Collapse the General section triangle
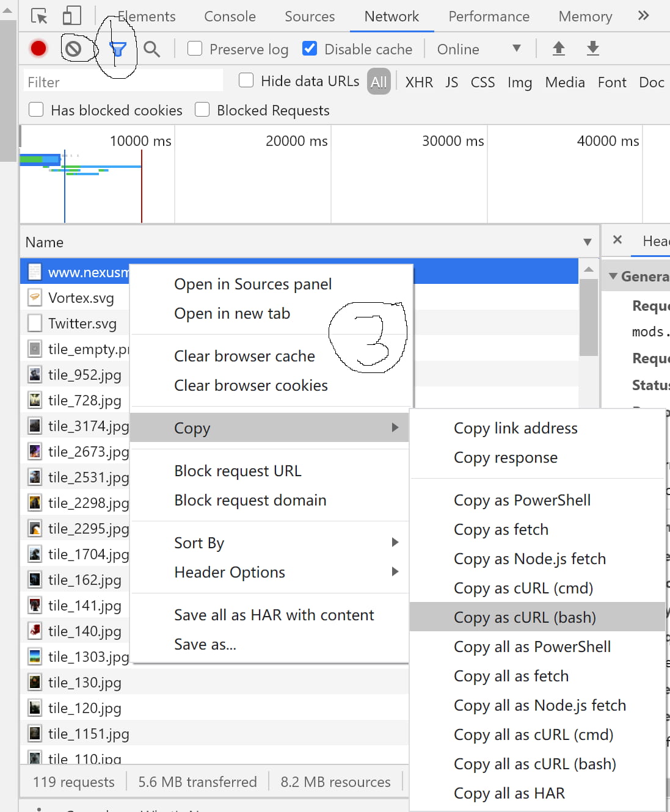 point(613,277)
